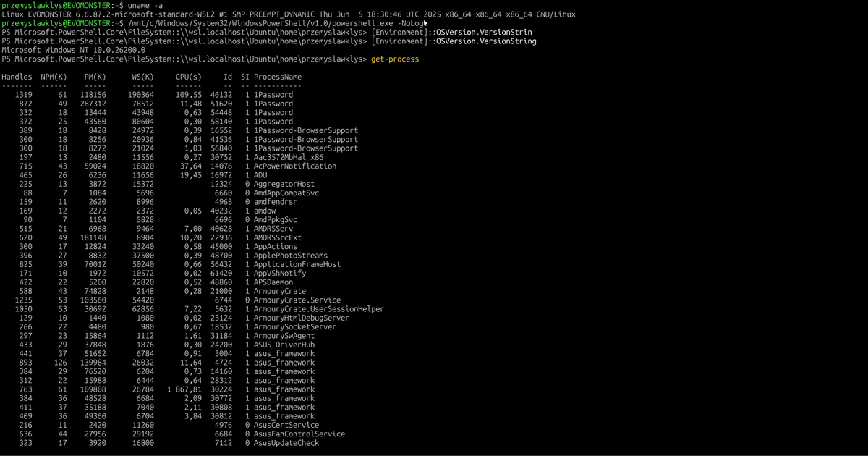Screen dimensions: 868x456
Task: Click the 'AsusUpdateCheck' process name
Action: 286,443
